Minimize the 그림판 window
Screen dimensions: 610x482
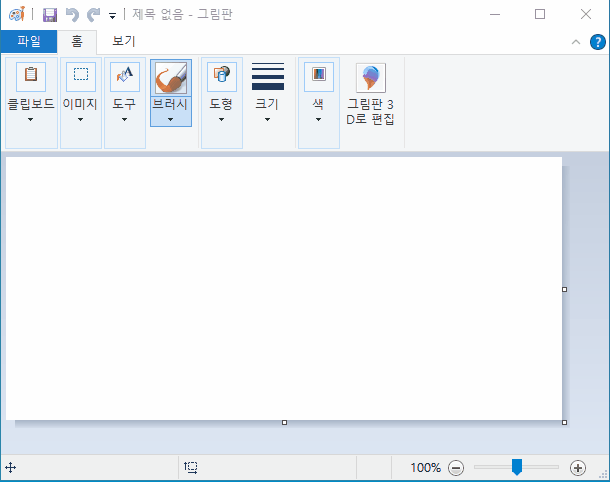tap(495, 14)
